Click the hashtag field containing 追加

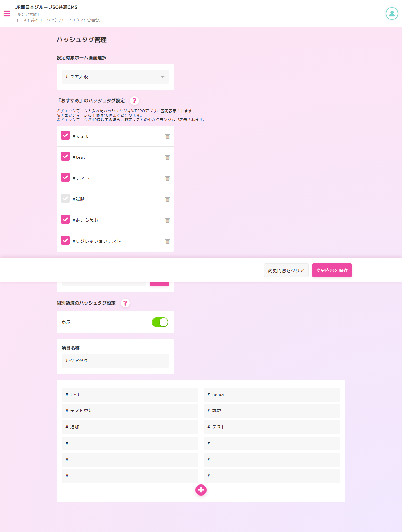[130, 427]
